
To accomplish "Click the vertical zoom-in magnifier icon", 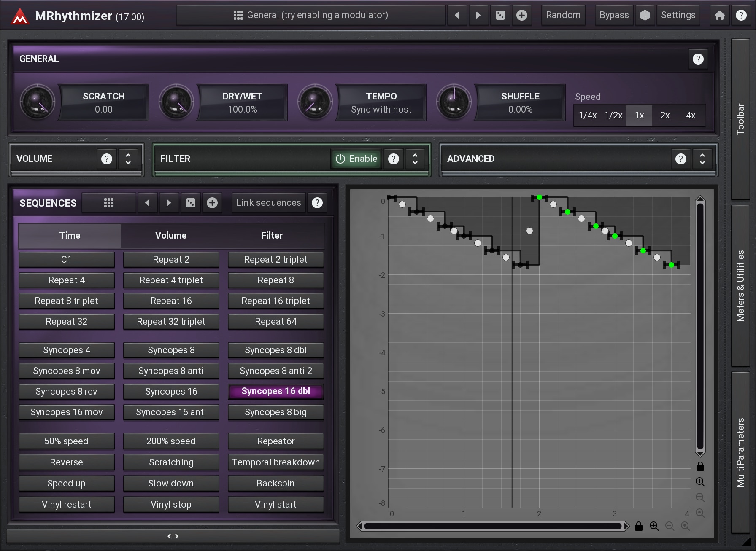I will (700, 481).
